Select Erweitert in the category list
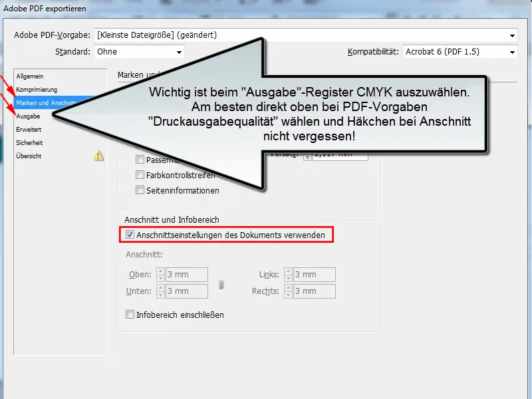 pyautogui.click(x=29, y=129)
